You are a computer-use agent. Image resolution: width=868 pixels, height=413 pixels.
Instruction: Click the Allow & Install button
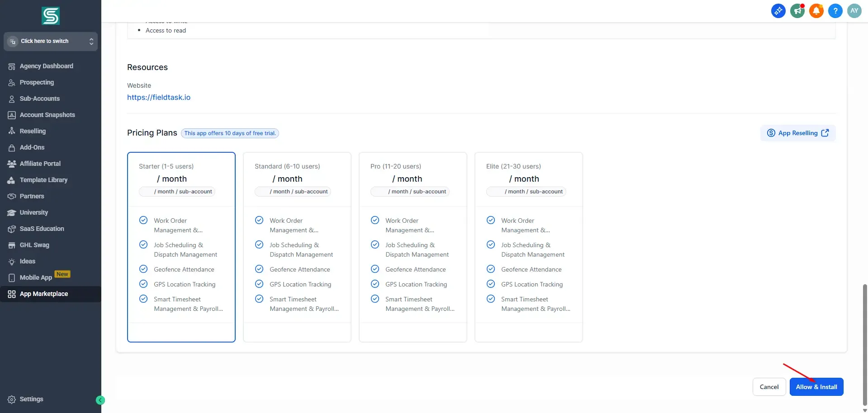816,387
